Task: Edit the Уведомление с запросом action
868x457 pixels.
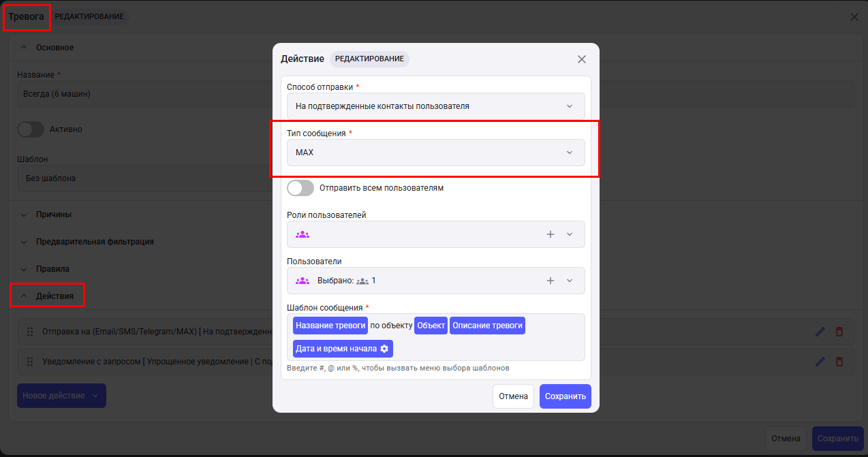Action: pyautogui.click(x=820, y=362)
